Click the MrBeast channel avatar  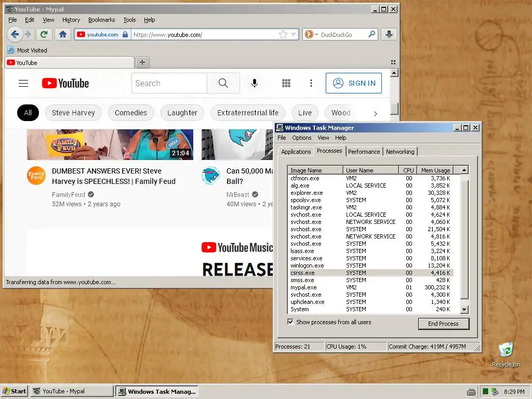(211, 176)
